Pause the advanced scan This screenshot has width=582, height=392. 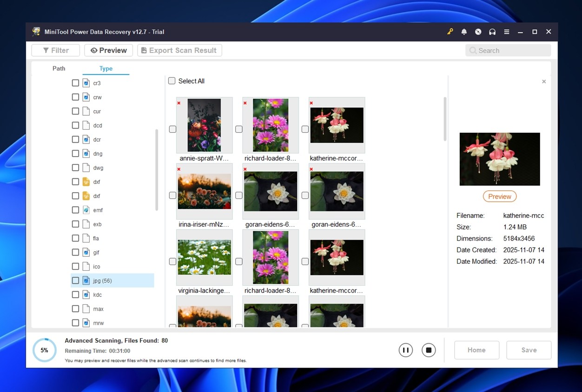point(405,350)
